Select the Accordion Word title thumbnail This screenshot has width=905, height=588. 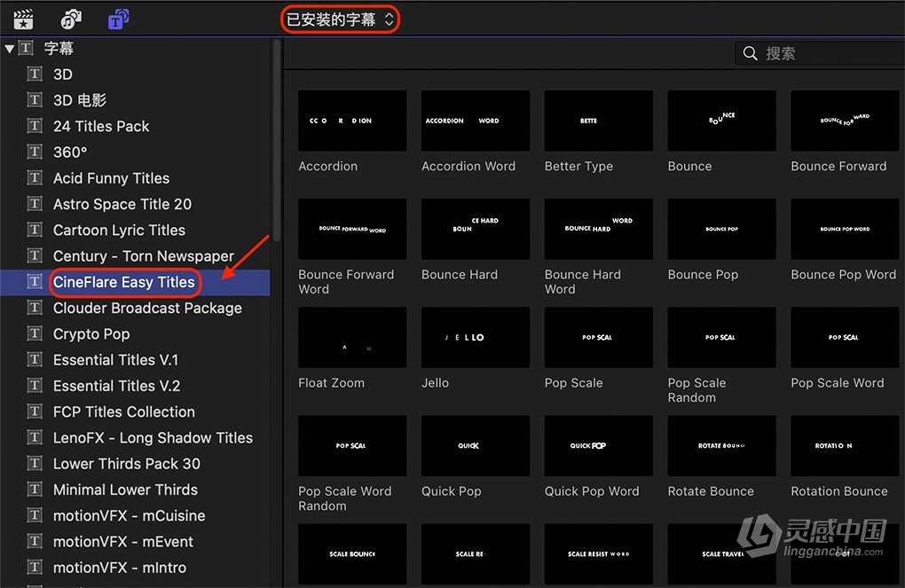tap(475, 121)
